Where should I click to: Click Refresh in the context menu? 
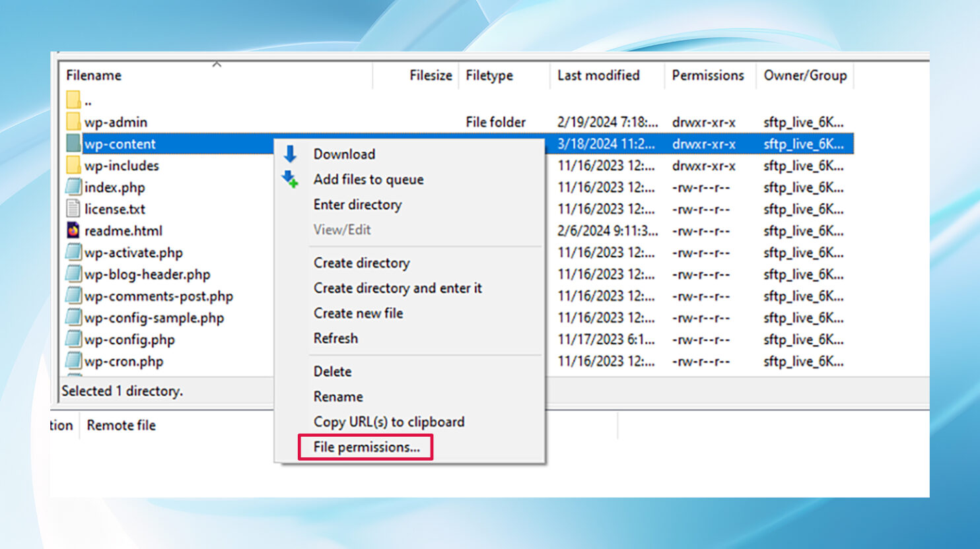click(335, 338)
